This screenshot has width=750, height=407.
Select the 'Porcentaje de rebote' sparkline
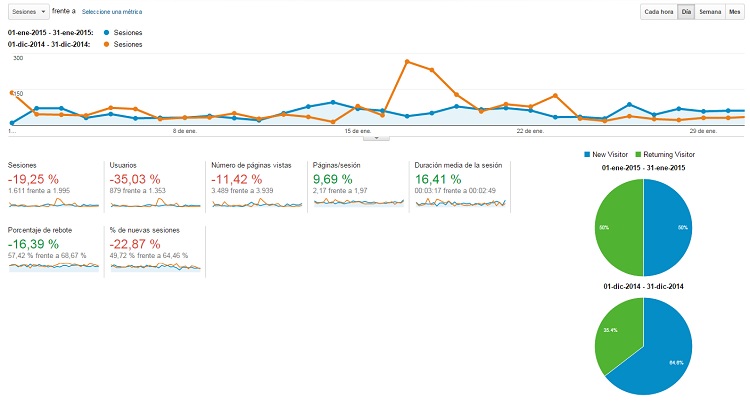(53, 265)
